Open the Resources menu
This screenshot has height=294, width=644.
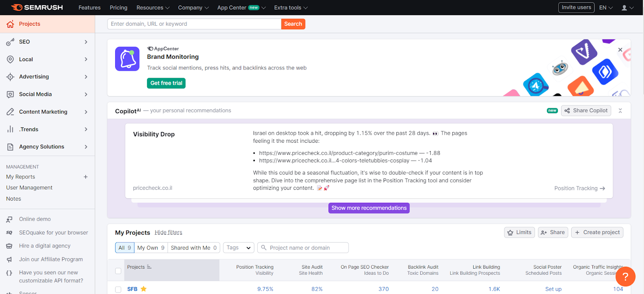point(153,8)
